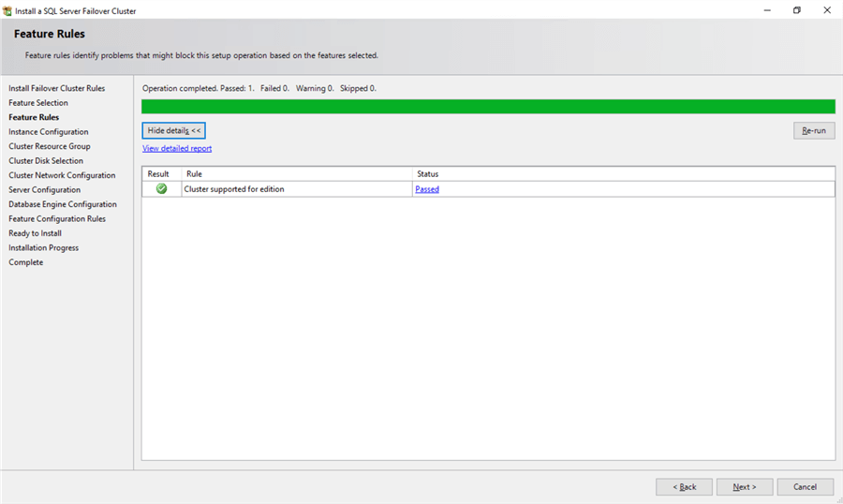
Task: Click the Result column header
Action: pos(162,173)
